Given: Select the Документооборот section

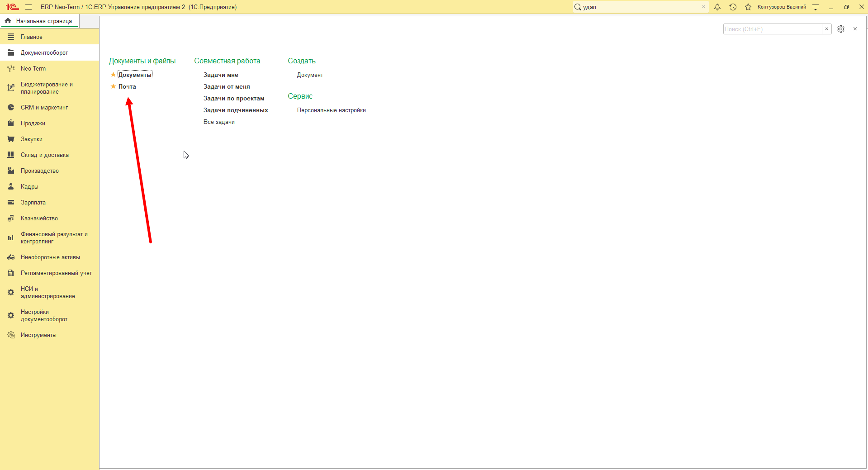Looking at the screenshot, I should (x=49, y=52).
